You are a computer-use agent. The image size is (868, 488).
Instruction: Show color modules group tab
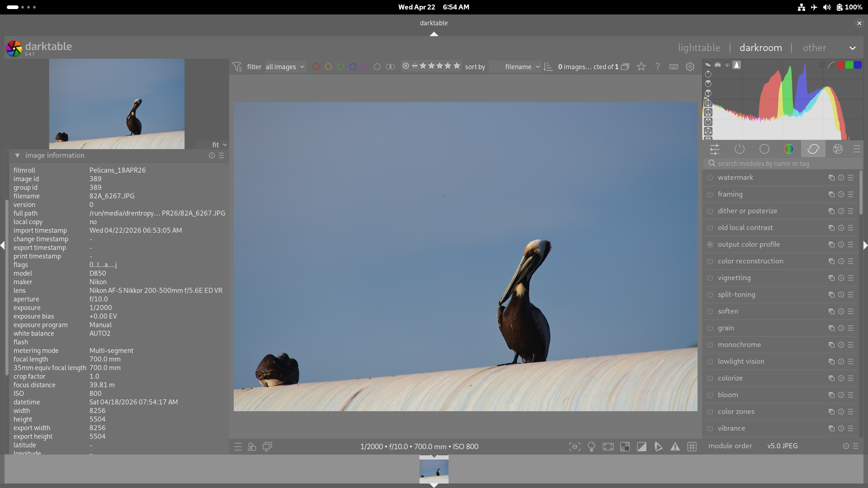(789, 149)
